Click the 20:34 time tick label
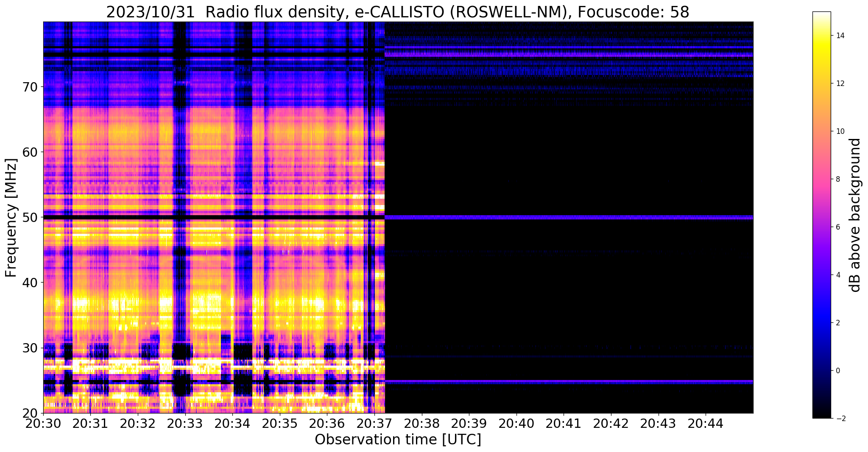 pos(233,423)
